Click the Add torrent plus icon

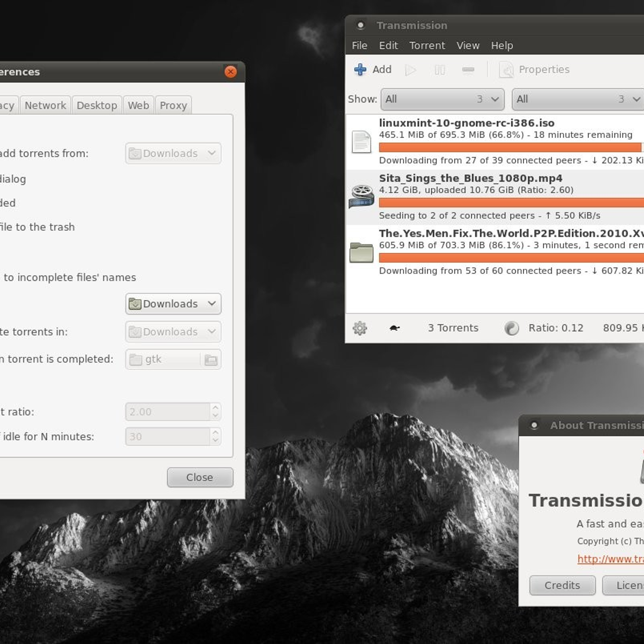pos(360,70)
